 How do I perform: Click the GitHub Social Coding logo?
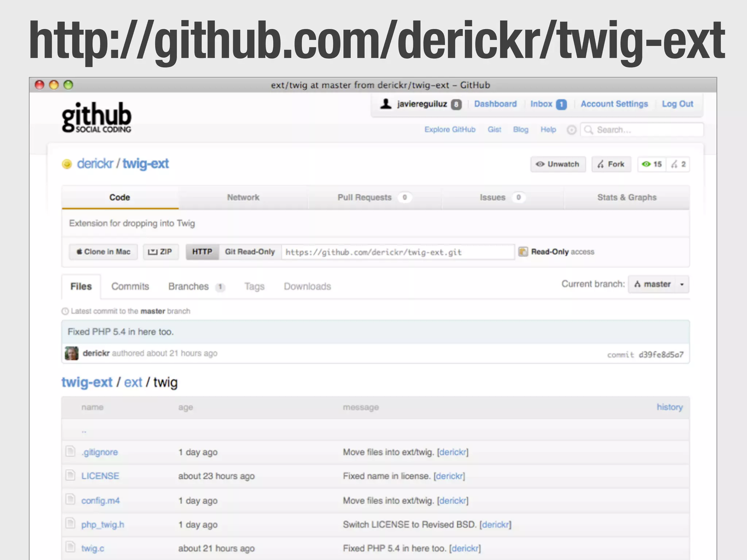point(96,117)
